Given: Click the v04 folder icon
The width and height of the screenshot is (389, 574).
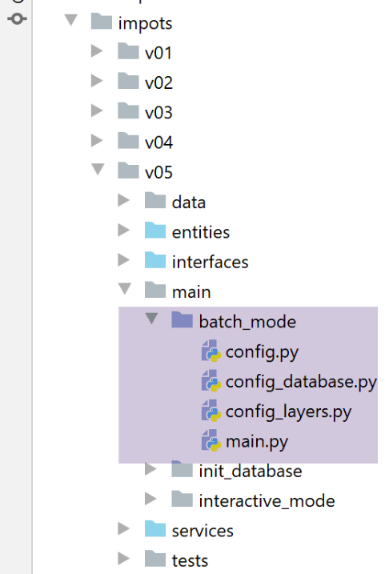Looking at the screenshot, I should point(128,141).
